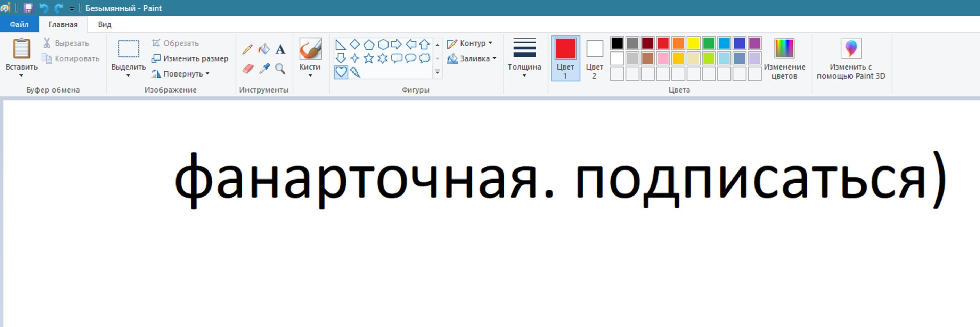Pick the black color swatch
The height and width of the screenshot is (327, 980).
[x=617, y=43]
